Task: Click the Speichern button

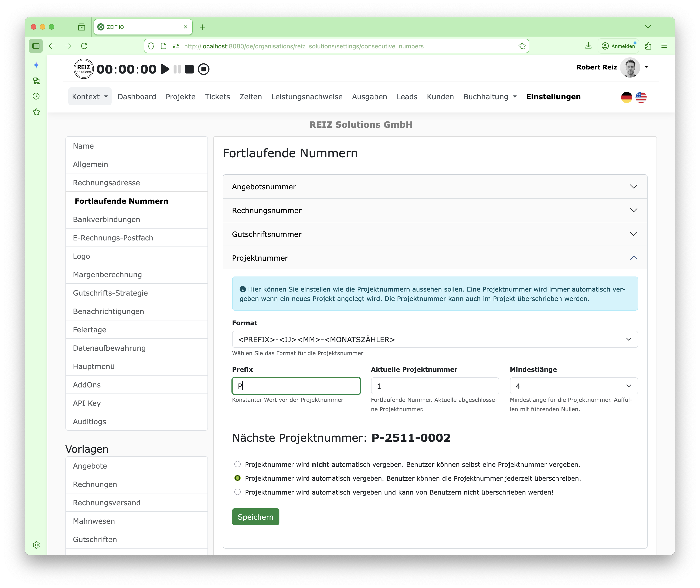Action: (x=255, y=517)
